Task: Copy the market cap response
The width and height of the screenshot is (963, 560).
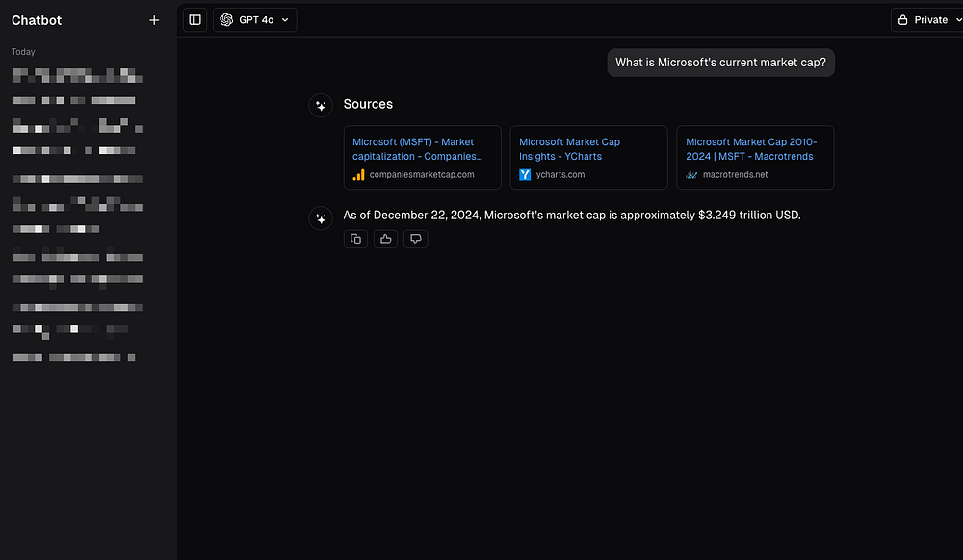Action: point(355,239)
